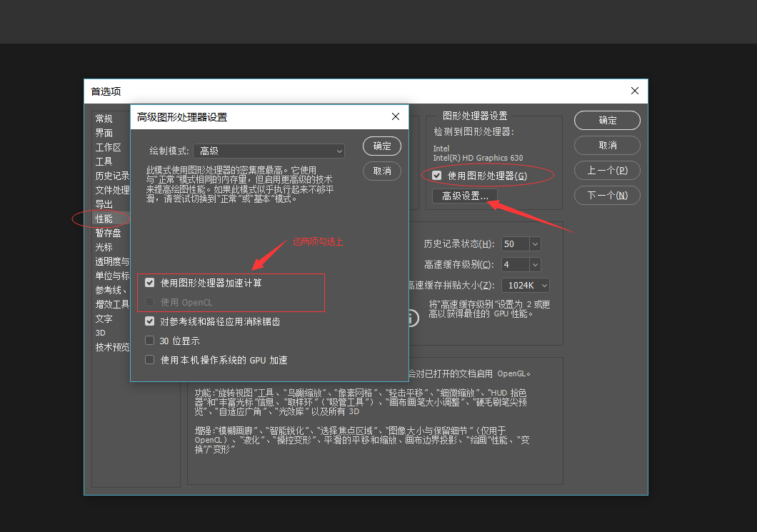Open the 暂存盘 preferences category

(x=108, y=233)
